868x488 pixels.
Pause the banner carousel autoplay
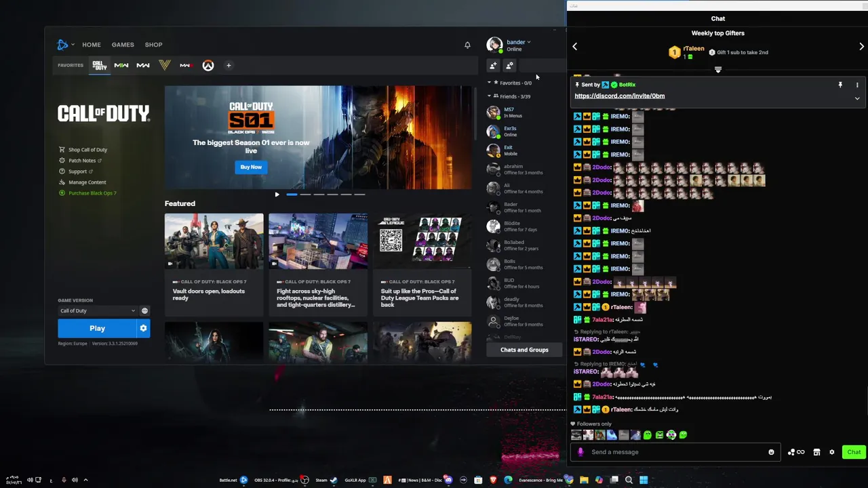(277, 195)
